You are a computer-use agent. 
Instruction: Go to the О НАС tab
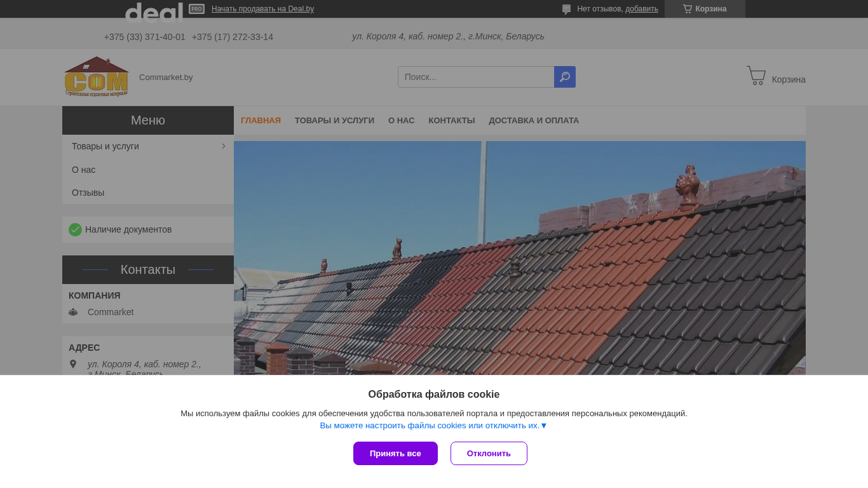pyautogui.click(x=402, y=121)
